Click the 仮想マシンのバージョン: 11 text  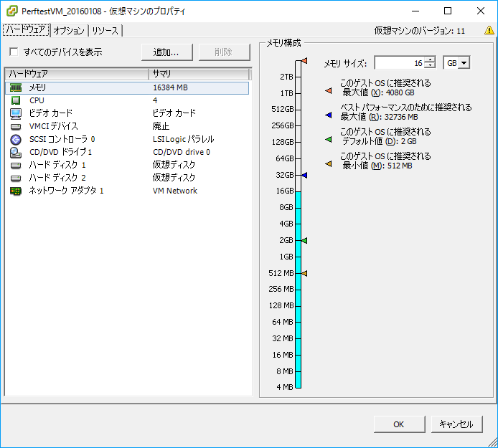click(420, 31)
